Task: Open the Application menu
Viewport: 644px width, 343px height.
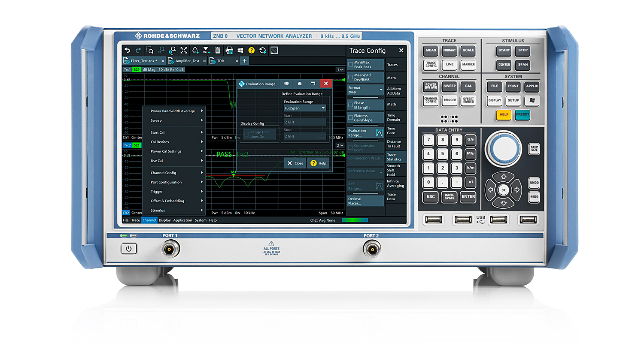Action: pos(182,220)
